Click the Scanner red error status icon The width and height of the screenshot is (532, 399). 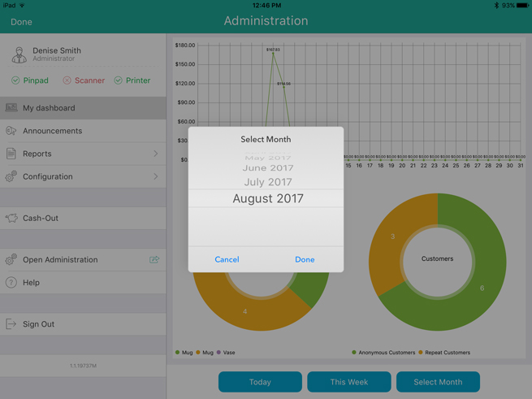(67, 80)
